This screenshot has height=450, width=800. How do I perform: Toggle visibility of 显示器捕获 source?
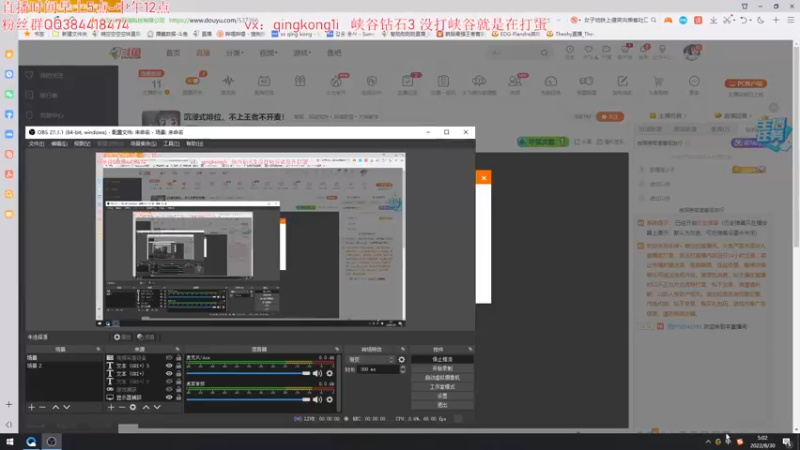pos(169,397)
